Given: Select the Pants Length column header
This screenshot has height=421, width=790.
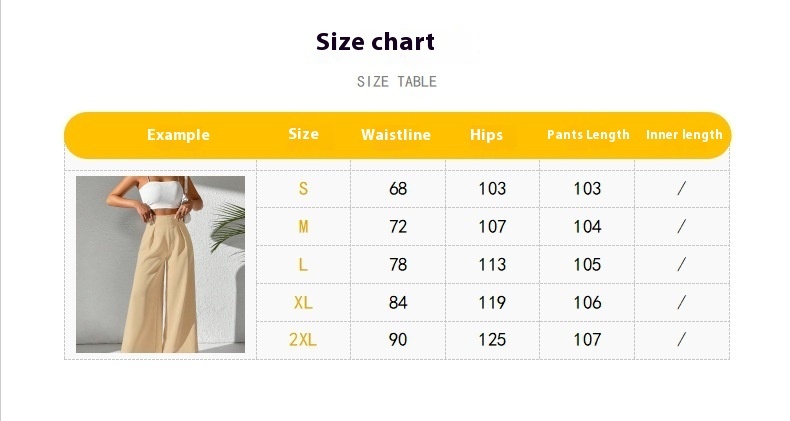Looking at the screenshot, I should [588, 135].
